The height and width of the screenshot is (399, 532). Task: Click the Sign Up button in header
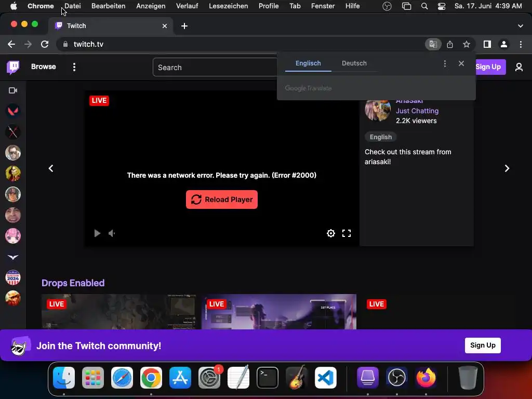click(488, 67)
